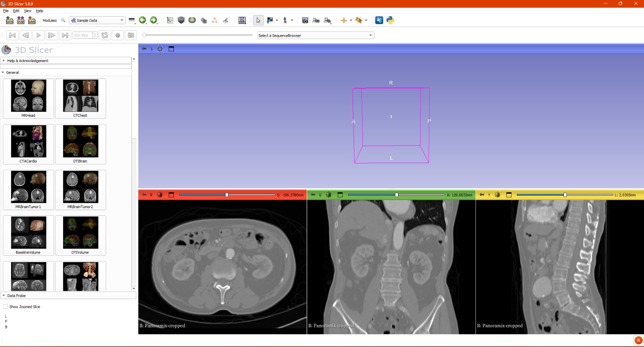Open the Segment Editor green icon
The width and height of the screenshot is (644, 347).
point(192,20)
